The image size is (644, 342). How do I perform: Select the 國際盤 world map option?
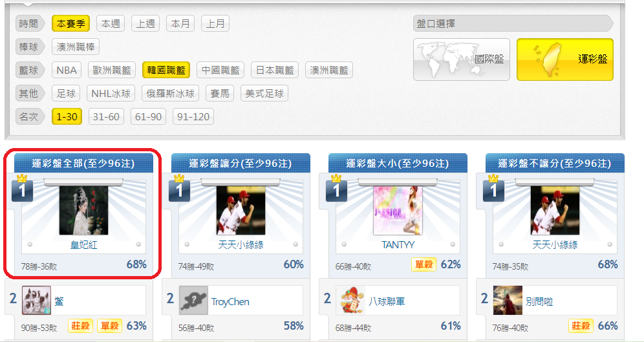coord(461,59)
